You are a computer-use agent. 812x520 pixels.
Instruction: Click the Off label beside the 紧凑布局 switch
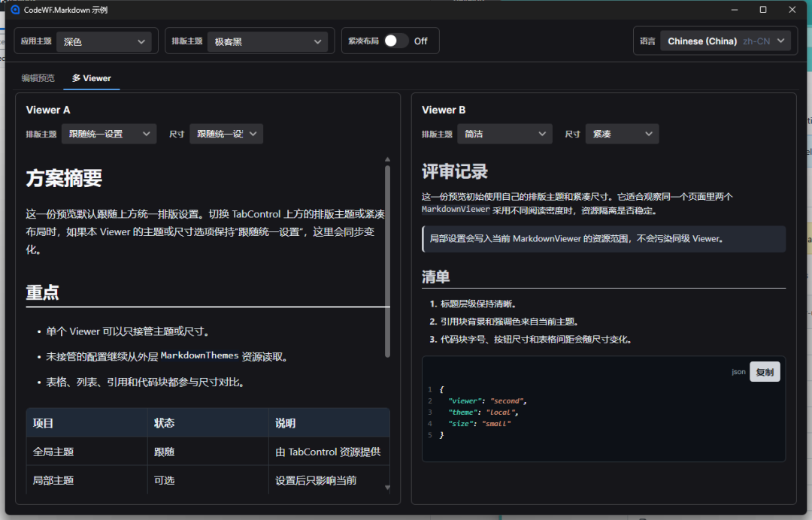click(420, 41)
